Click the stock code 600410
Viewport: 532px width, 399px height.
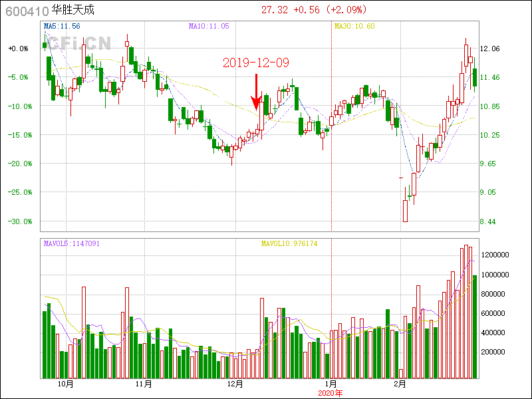click(24, 11)
